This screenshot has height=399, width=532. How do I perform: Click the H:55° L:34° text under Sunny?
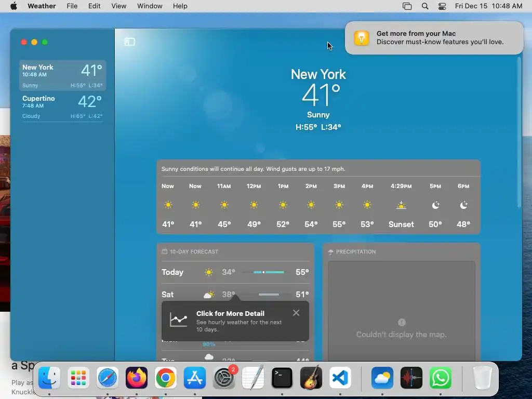point(318,127)
